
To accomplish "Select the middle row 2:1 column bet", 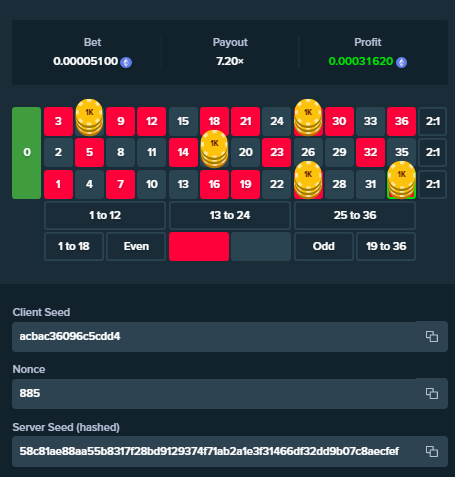I will 432,152.
